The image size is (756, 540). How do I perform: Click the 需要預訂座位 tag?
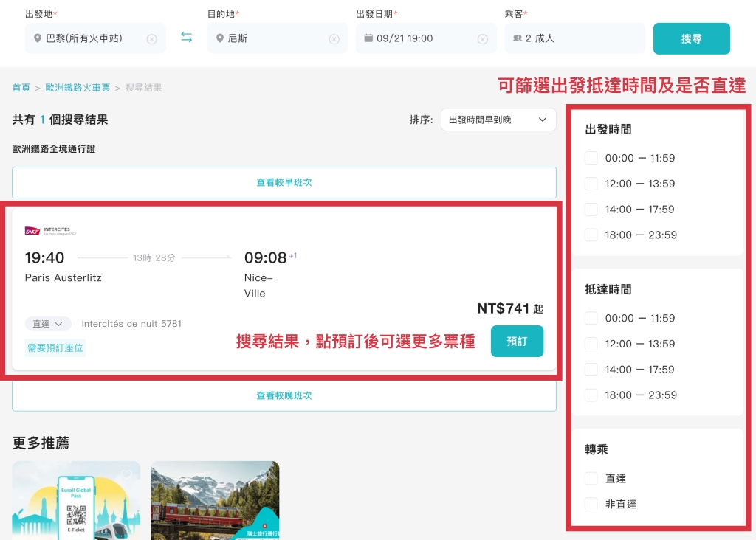pyautogui.click(x=55, y=347)
